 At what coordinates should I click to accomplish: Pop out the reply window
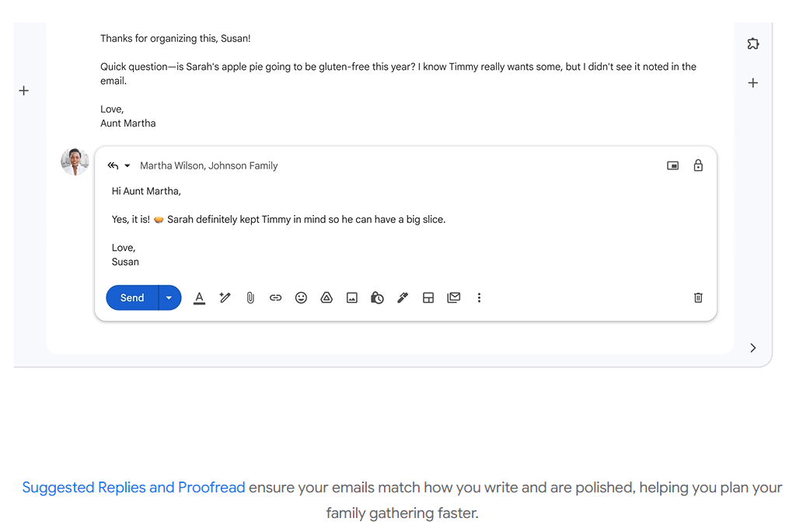[x=673, y=165]
